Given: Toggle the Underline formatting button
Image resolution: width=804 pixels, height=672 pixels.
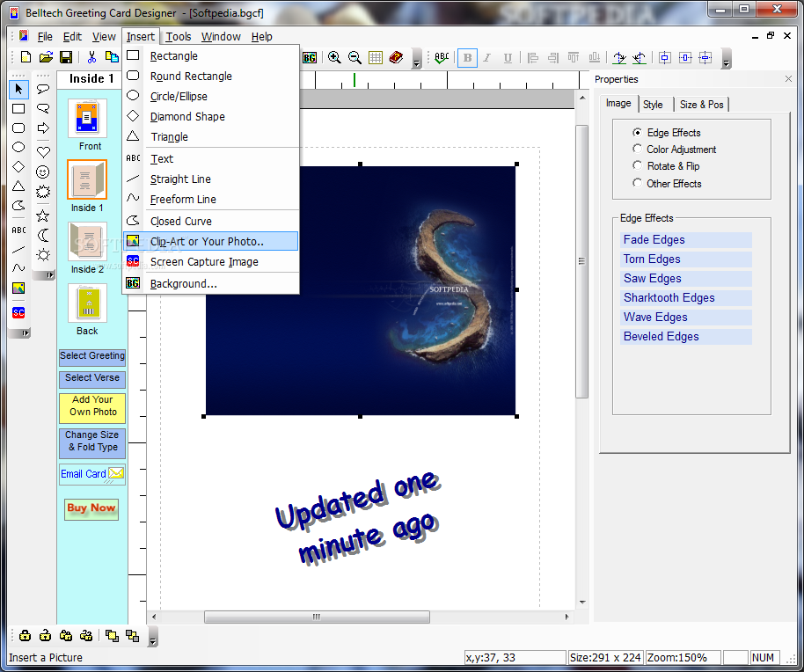Looking at the screenshot, I should [507, 58].
